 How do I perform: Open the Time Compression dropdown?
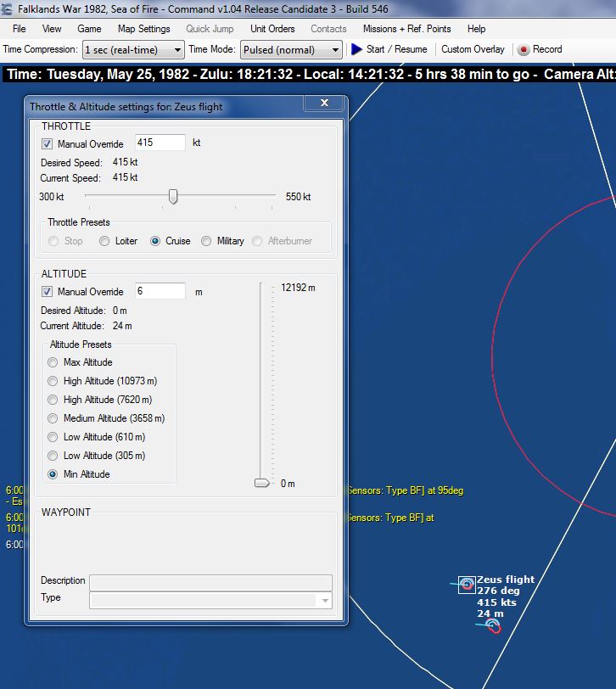[133, 50]
